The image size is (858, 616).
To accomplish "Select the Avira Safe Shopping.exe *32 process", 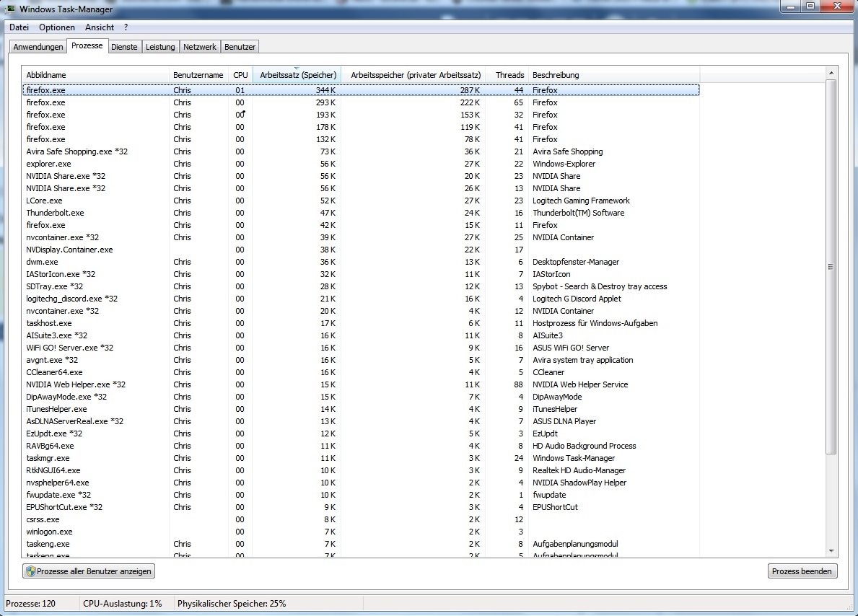I will (x=361, y=151).
